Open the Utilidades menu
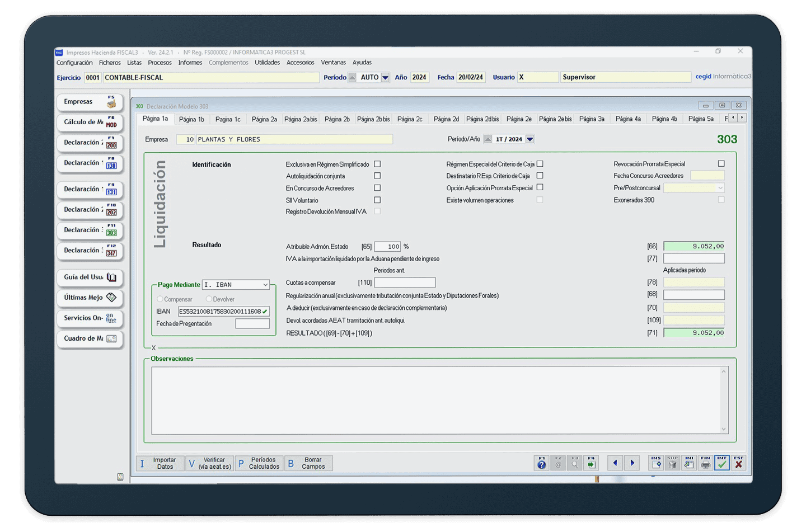The width and height of the screenshot is (806, 532). pyautogui.click(x=267, y=63)
